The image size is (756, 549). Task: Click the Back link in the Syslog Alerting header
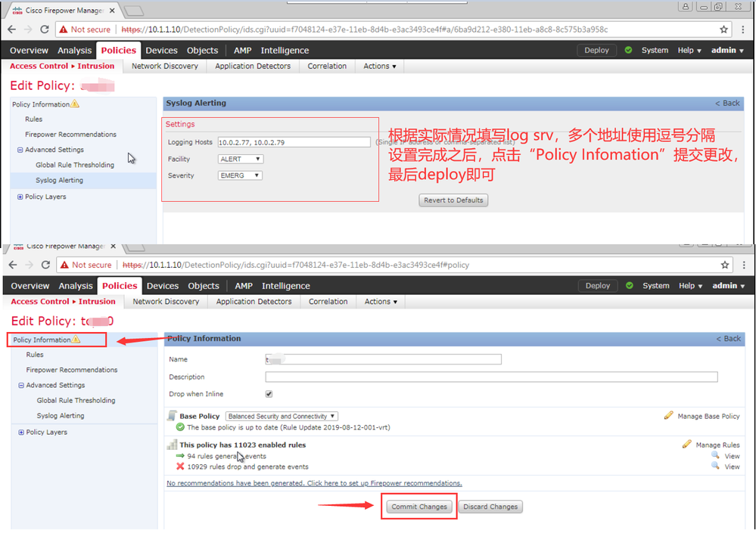tap(727, 103)
